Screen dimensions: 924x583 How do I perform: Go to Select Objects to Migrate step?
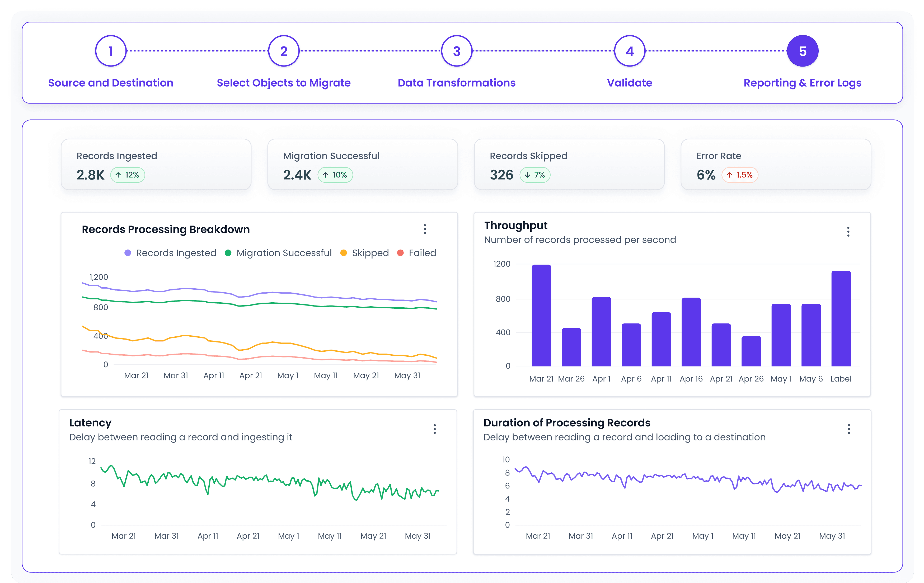tap(284, 83)
